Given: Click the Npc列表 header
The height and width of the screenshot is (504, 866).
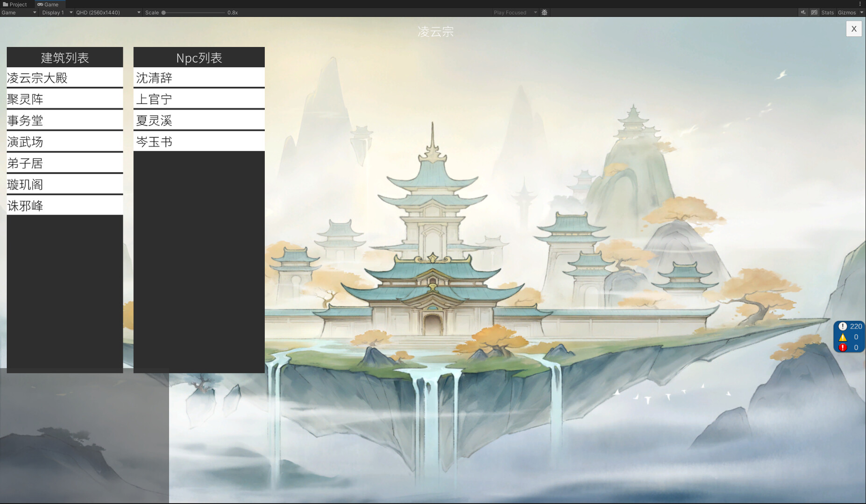Looking at the screenshot, I should tap(199, 57).
